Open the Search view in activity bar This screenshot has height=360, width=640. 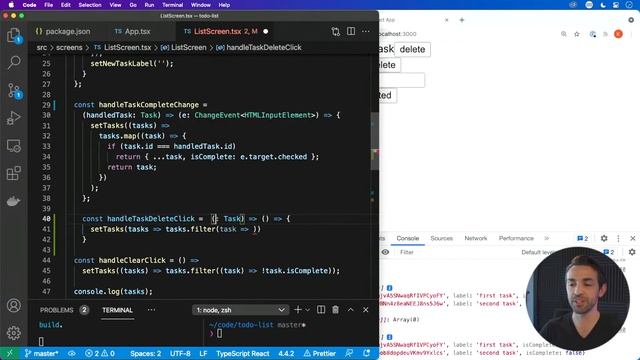[x=14, y=62]
